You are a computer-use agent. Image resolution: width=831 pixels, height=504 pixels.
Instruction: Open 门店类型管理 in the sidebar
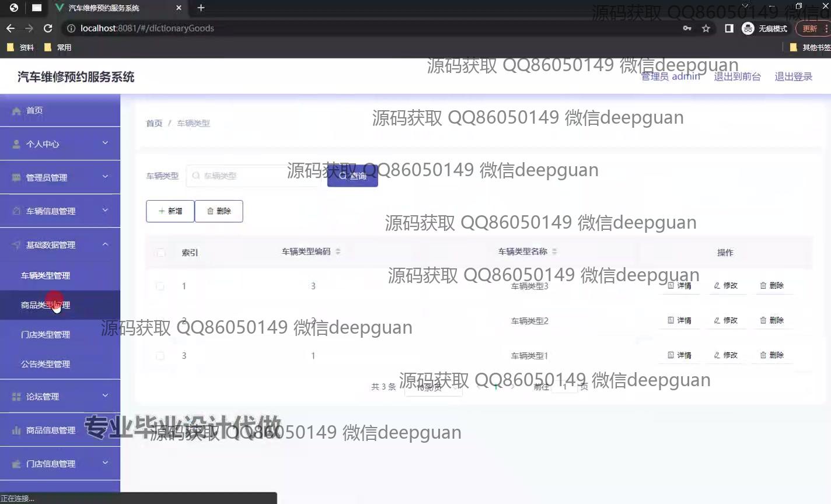(46, 335)
